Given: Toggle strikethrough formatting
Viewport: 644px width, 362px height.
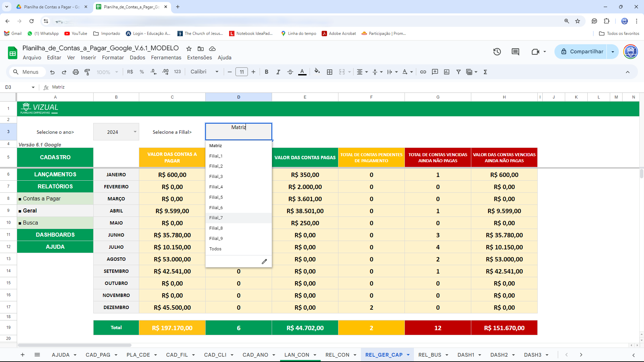Looking at the screenshot, I should tap(290, 72).
